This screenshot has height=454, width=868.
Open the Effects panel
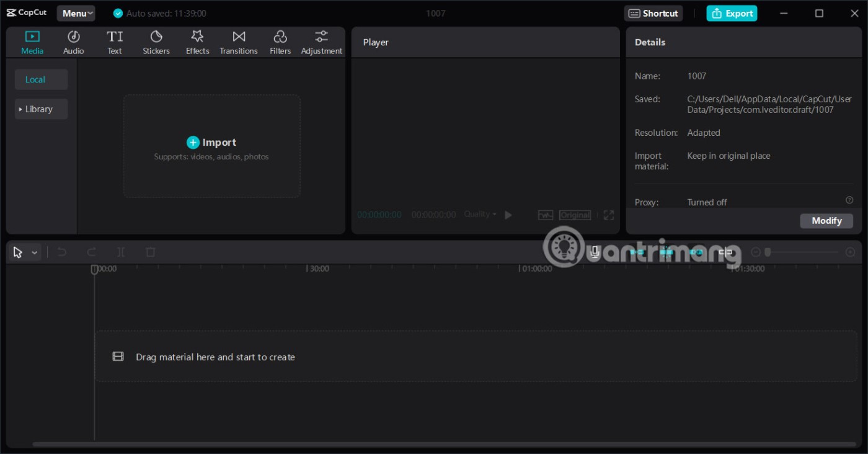click(x=197, y=43)
